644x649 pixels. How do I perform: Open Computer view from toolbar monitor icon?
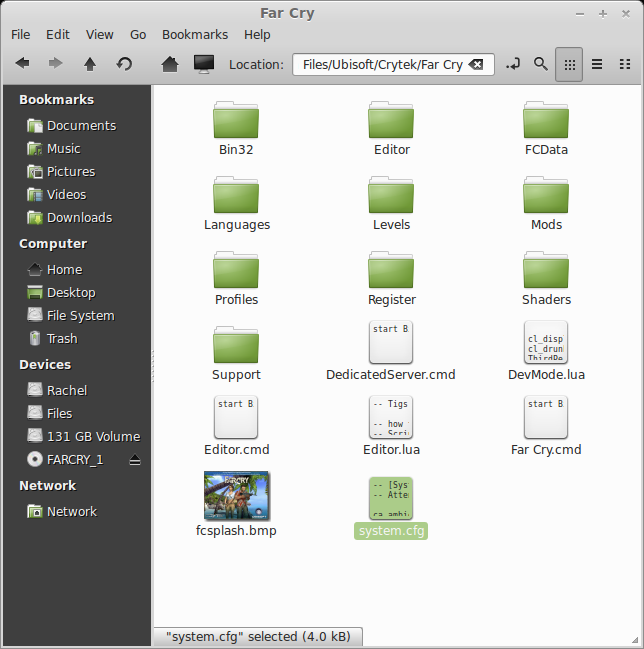point(204,64)
